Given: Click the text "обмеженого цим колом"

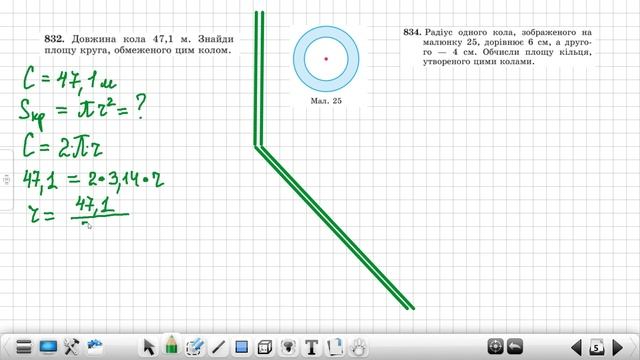Looking at the screenshot, I should click(173, 50).
